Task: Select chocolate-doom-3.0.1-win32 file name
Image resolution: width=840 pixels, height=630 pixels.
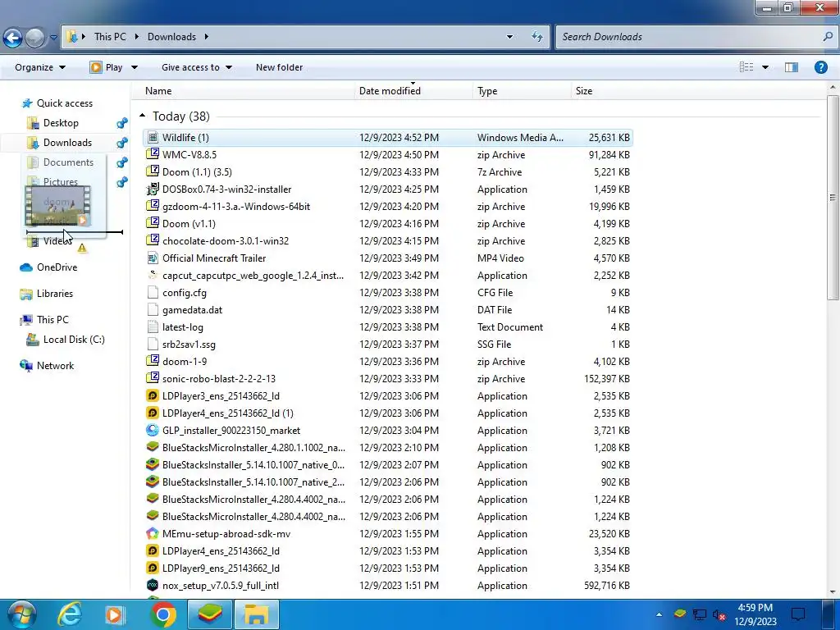Action: point(226,241)
